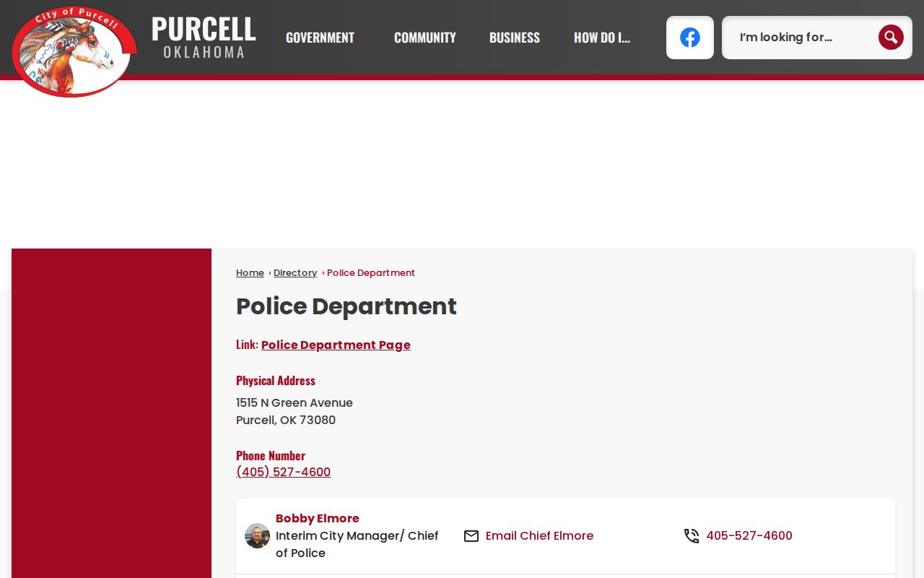Open the Police Department Page link
Image resolution: width=924 pixels, height=578 pixels.
tap(336, 345)
